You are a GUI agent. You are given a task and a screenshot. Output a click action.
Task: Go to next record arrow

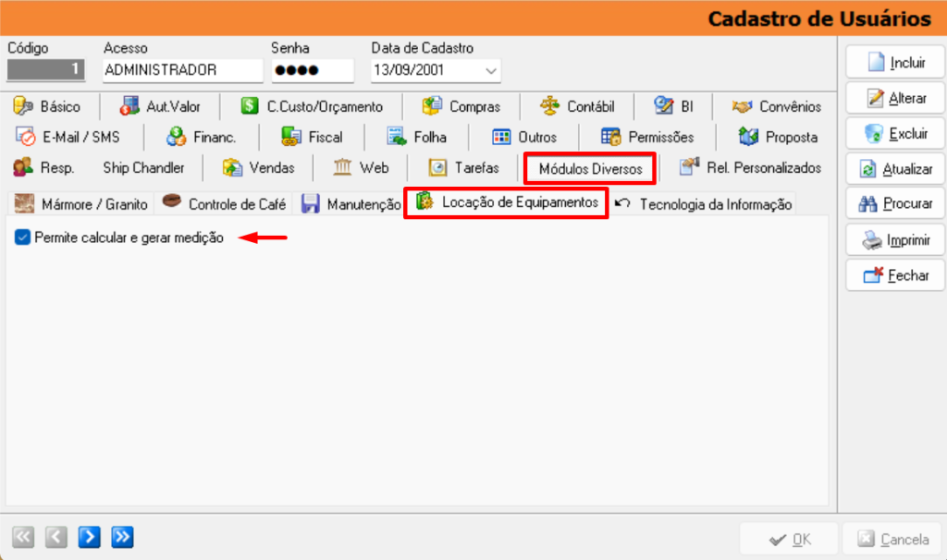90,537
